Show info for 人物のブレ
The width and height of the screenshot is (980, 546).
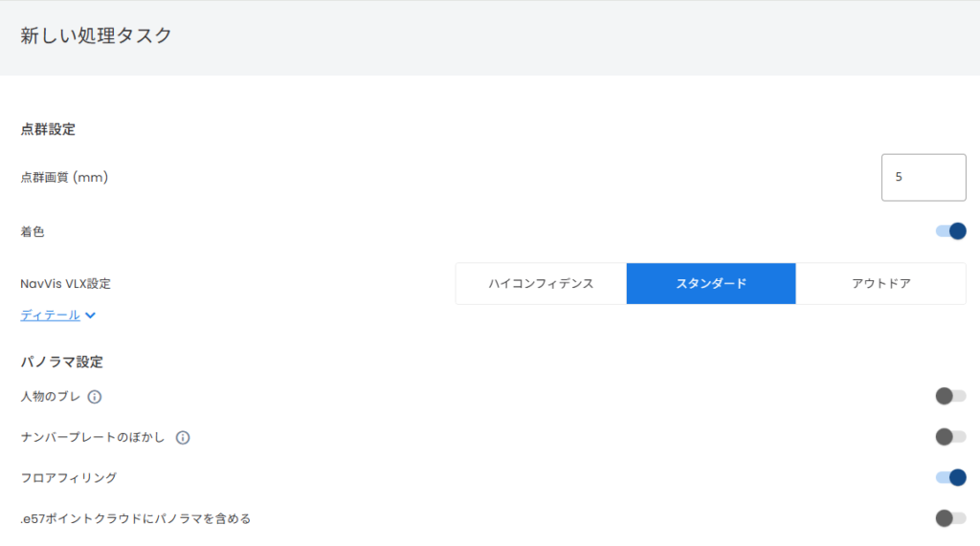pyautogui.click(x=95, y=397)
